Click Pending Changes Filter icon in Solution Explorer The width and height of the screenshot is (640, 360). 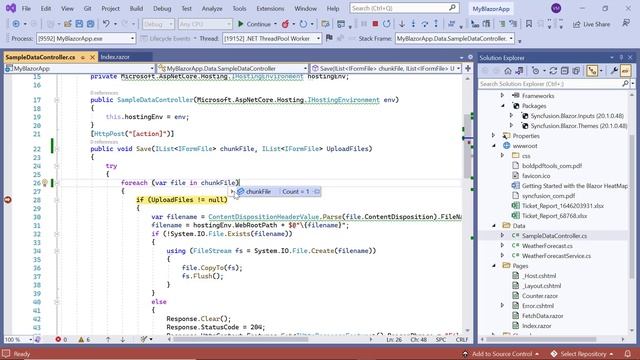536,71
